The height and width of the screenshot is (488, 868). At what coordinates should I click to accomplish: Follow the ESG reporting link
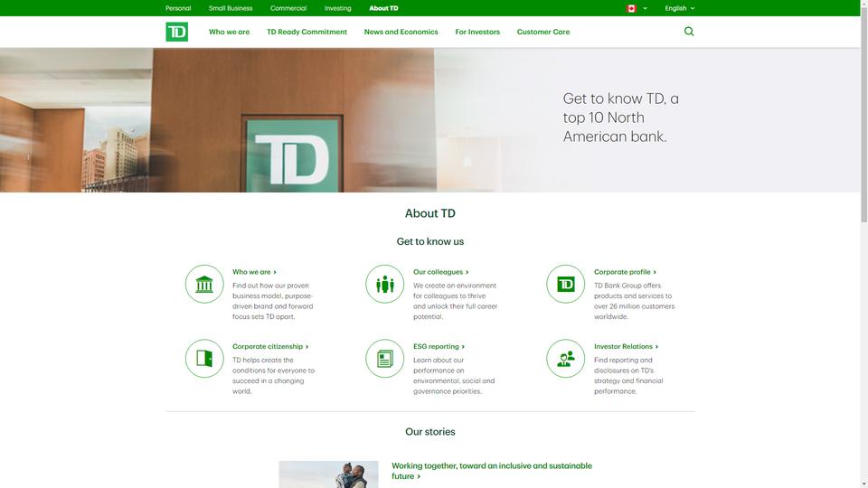(439, 346)
